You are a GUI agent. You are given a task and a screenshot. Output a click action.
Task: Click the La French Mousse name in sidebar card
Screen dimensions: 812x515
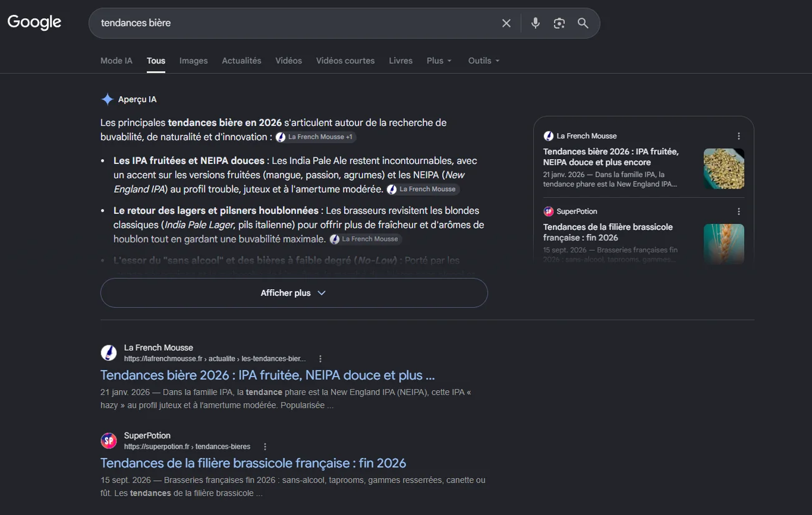[x=587, y=136]
